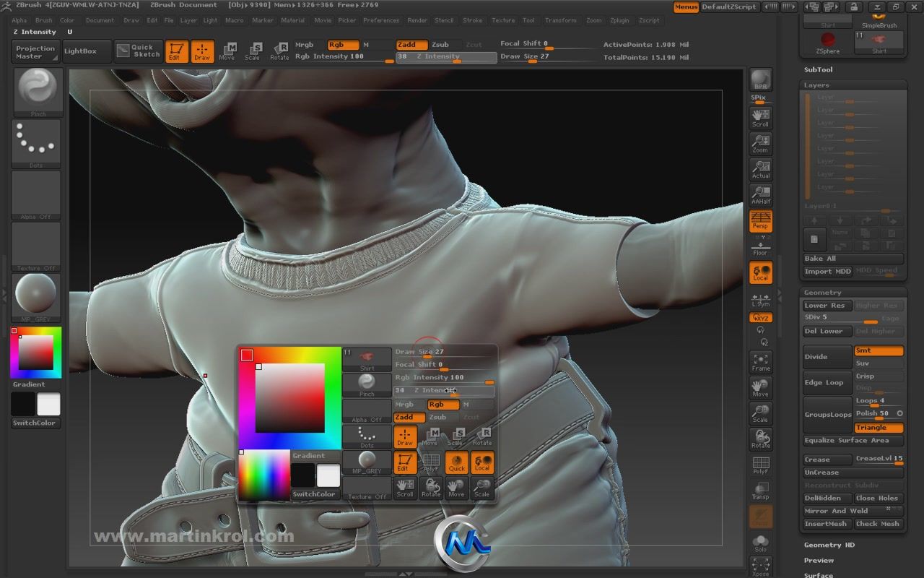Toggle Zadd in the top toolbar
This screenshot has height=578, width=924.
(x=411, y=45)
